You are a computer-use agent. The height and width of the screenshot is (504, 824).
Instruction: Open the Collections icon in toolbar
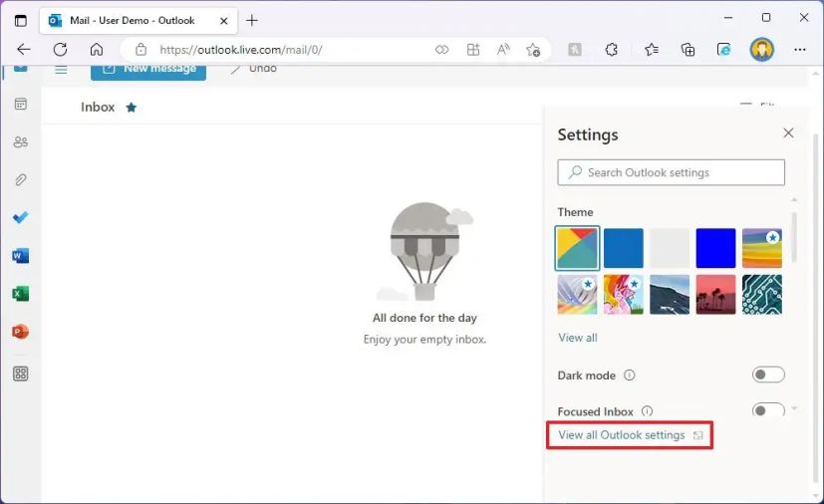click(687, 50)
